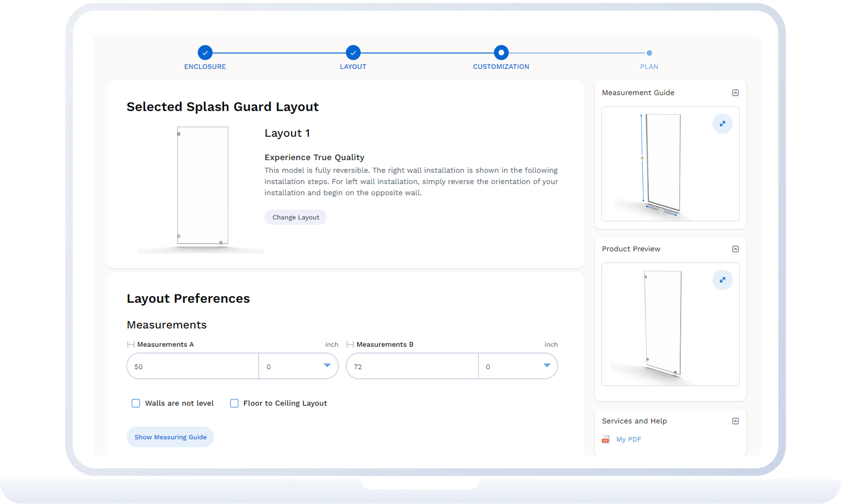Collapse the Product Preview panel

click(735, 249)
